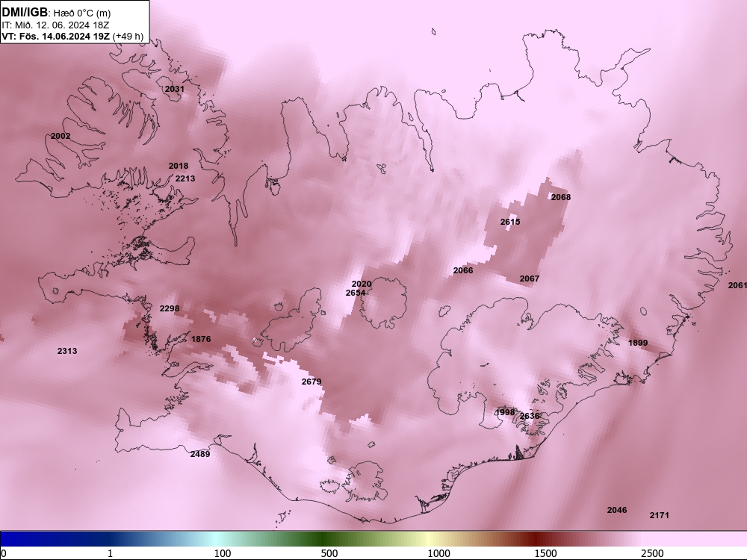This screenshot has height=560, width=747.
Task: Click the 2068 height label
Action: pyautogui.click(x=561, y=197)
